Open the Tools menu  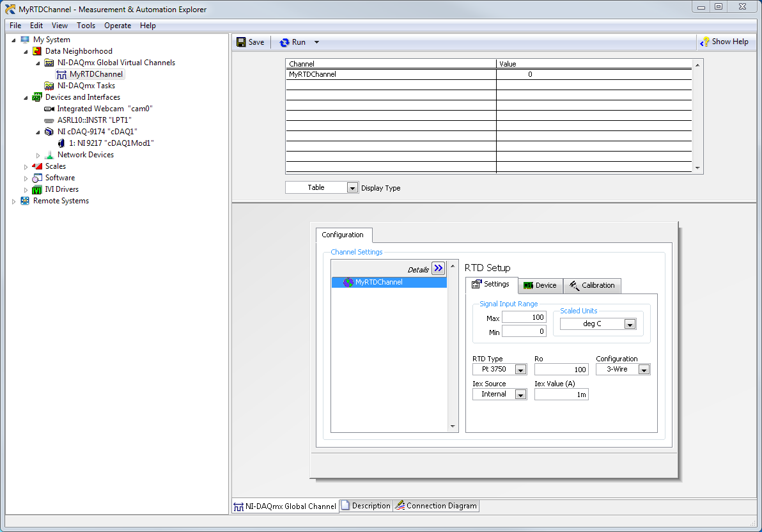tap(86, 26)
